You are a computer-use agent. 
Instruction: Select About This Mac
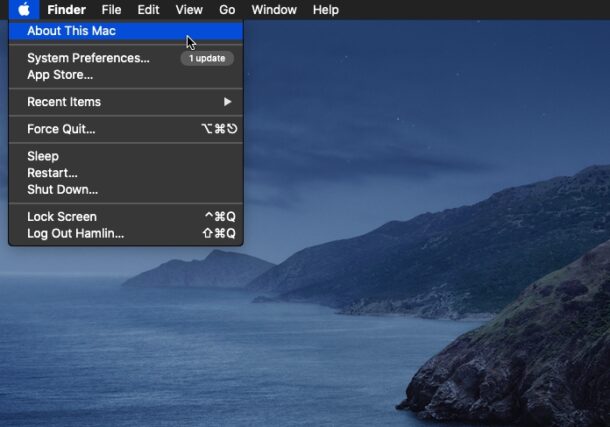[x=126, y=31]
